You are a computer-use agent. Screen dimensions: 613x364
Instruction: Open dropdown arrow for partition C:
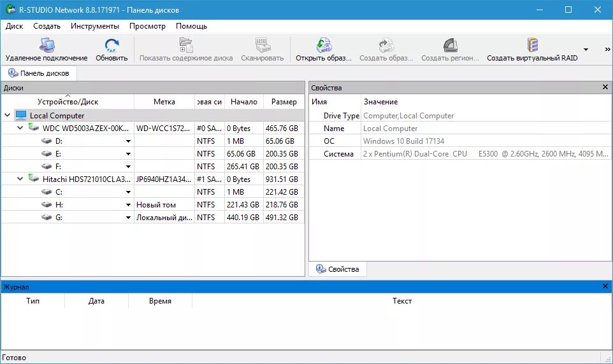[128, 192]
